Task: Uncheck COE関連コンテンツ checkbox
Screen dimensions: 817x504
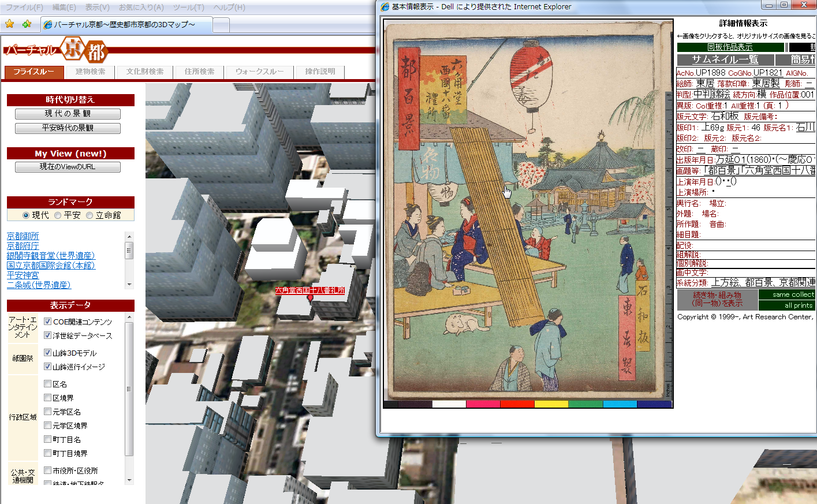Action: pos(48,322)
